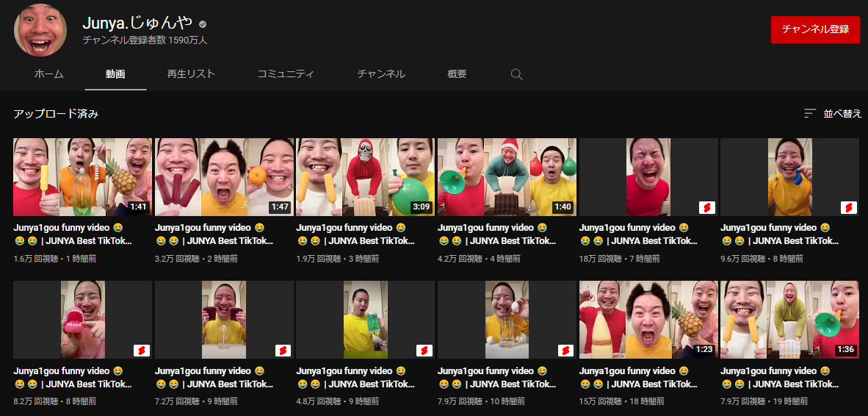This screenshot has height=416, width=868.
Task: Open the 並べ替え sort dropdown
Action: pos(833,114)
